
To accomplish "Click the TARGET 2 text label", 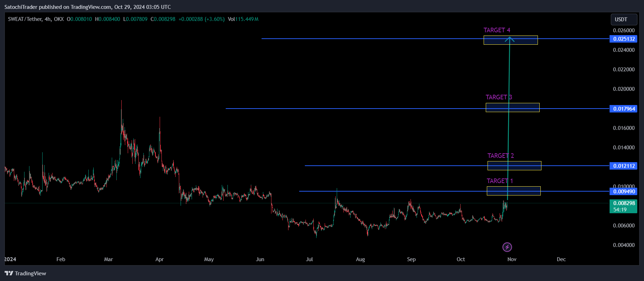I will pyautogui.click(x=501, y=156).
